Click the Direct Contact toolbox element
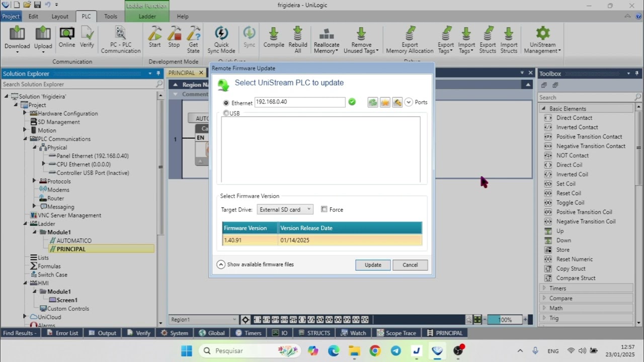The height and width of the screenshot is (362, 644). click(x=574, y=118)
